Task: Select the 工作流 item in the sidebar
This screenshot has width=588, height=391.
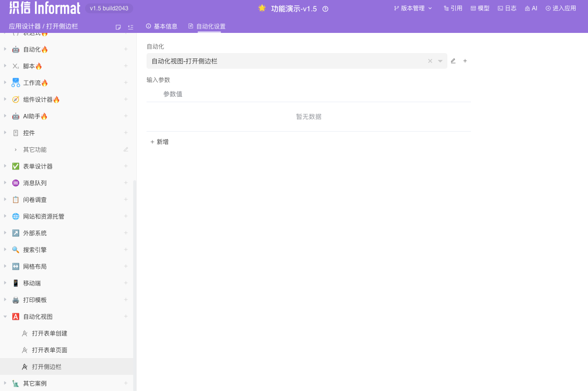Action: tap(34, 83)
